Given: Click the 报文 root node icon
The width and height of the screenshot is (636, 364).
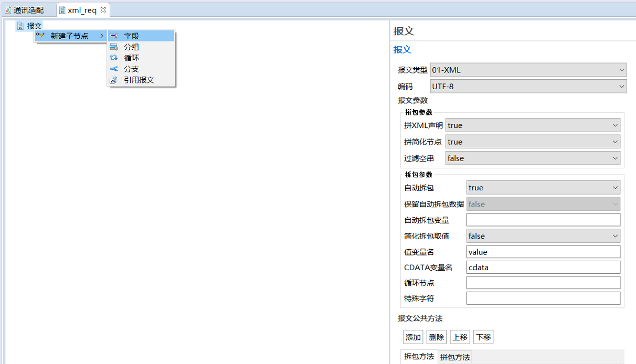Looking at the screenshot, I should tap(20, 26).
